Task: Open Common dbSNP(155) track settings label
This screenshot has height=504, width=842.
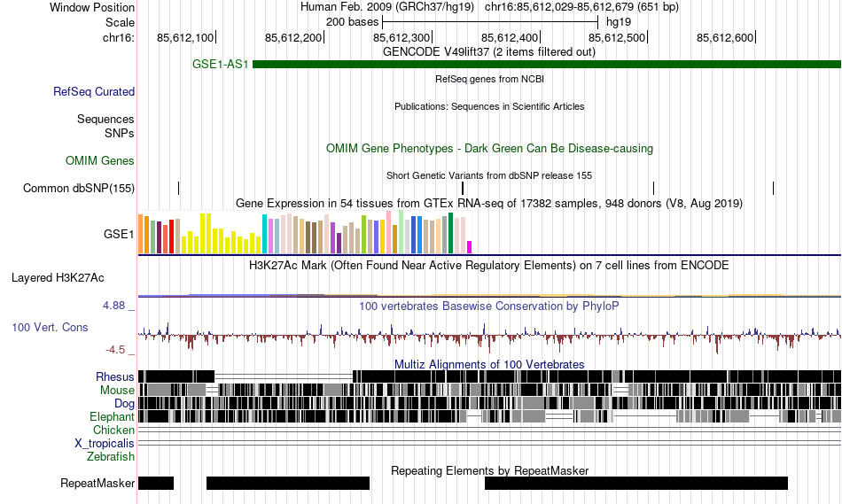Action: (x=79, y=189)
